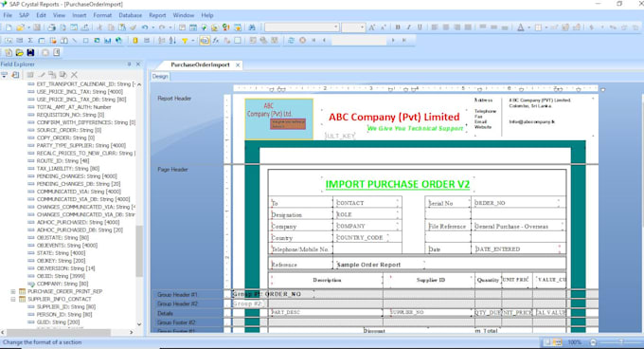Screen dimensions: 644x349
Task: Click the Insert Map globe icon
Action: [x=118, y=40]
